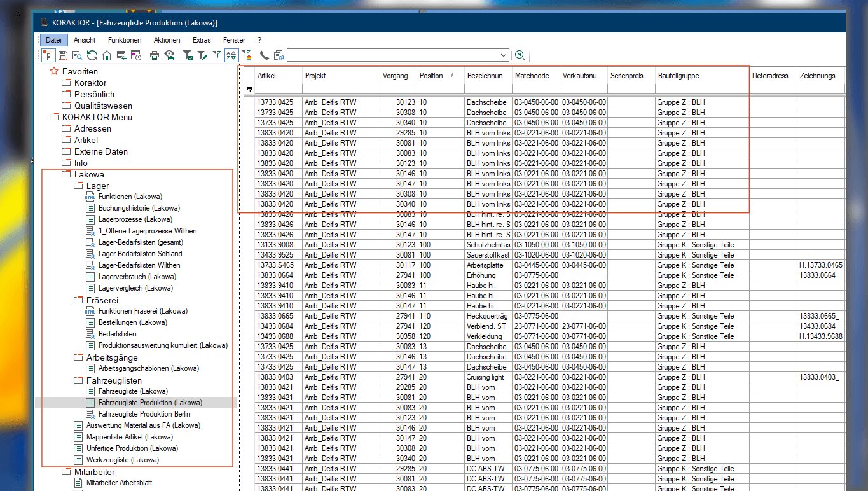Screen dimensions: 868x491
Task: Click the printer icon in toolbar
Action: pos(155,55)
